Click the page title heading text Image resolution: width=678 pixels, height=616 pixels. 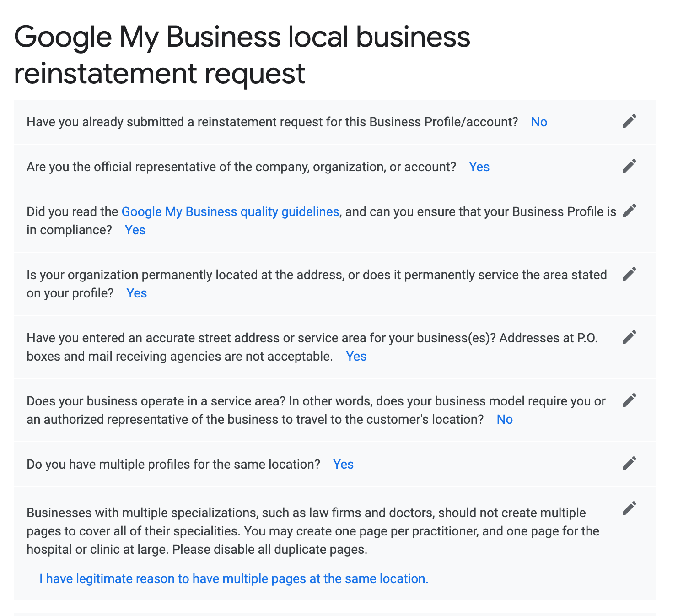[242, 55]
